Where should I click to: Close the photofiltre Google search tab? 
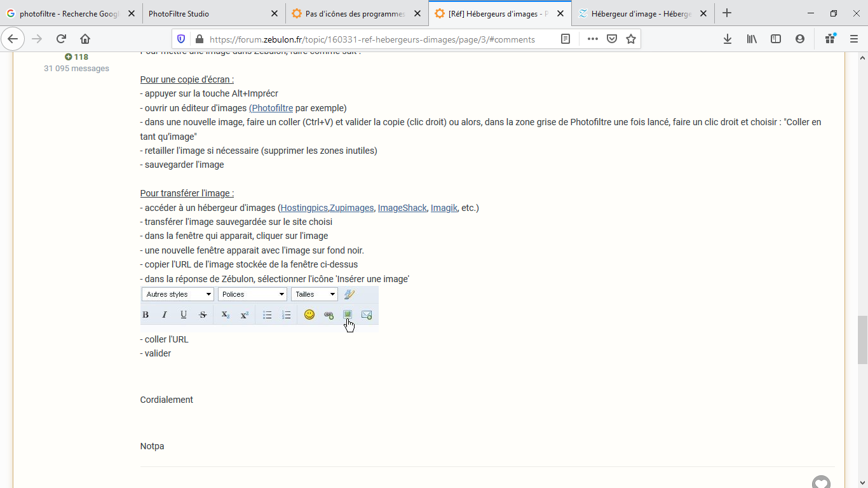[132, 13]
